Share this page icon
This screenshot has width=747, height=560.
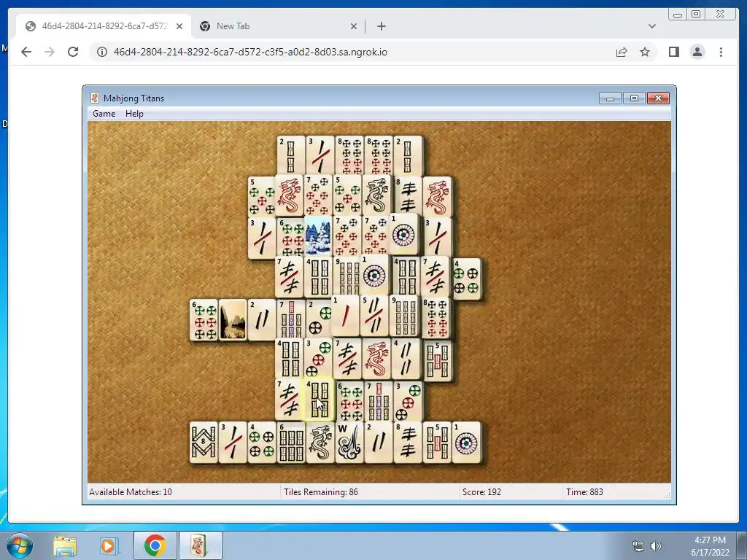coord(622,52)
